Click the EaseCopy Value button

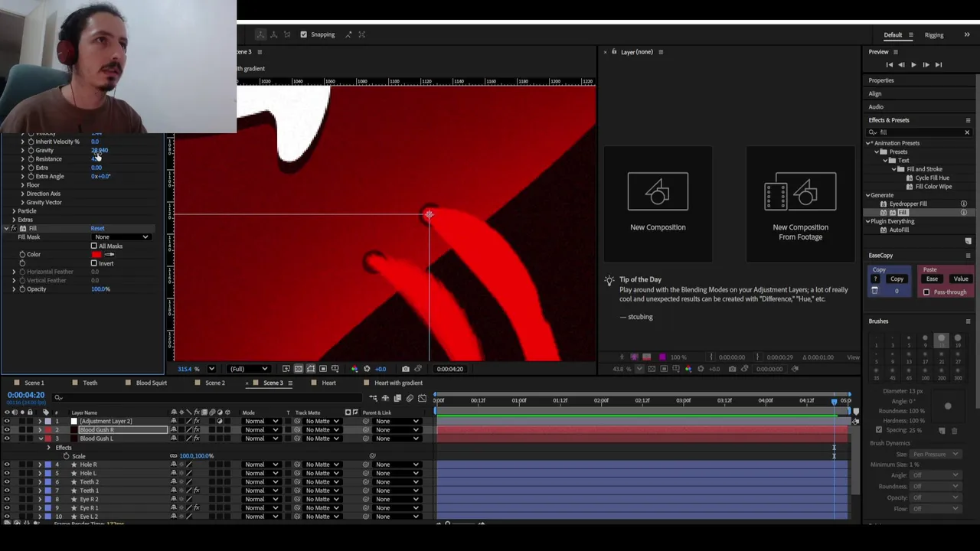961,279
